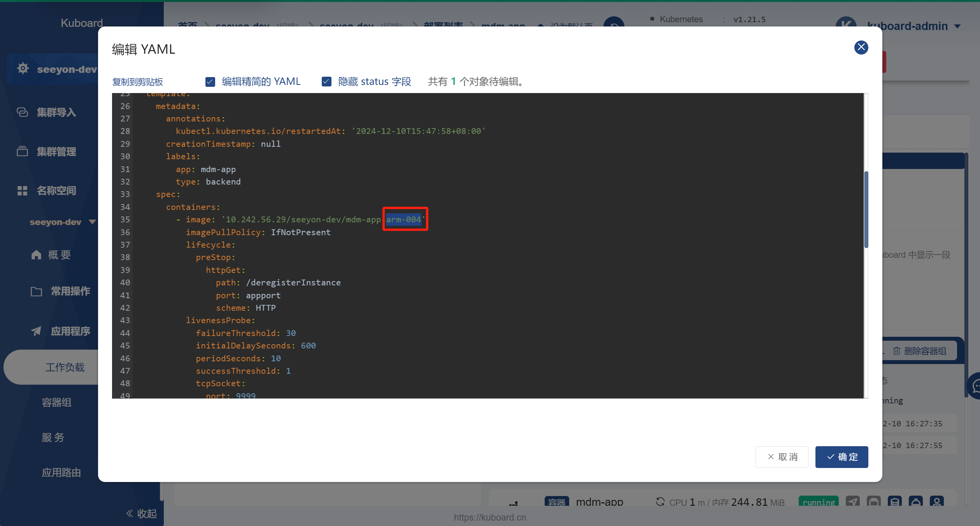Click 'creationTimestamp: null' on line 29
980x526 pixels.
click(x=223, y=144)
